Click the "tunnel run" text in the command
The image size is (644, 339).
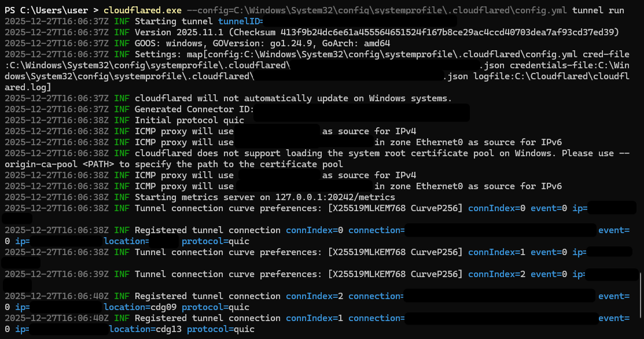coord(598,10)
